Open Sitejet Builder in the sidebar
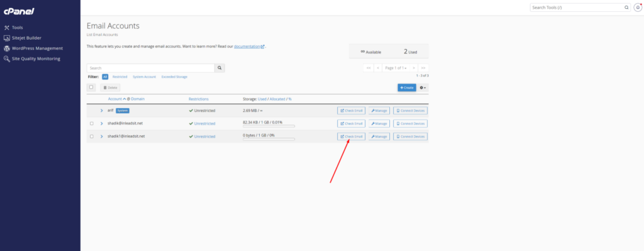Screen dimensions: 644x251 point(23,38)
